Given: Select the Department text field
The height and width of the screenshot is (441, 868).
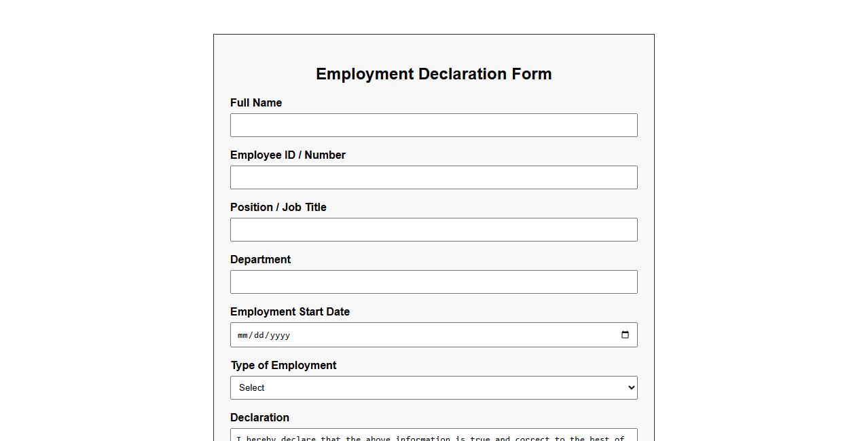Looking at the screenshot, I should coord(433,282).
